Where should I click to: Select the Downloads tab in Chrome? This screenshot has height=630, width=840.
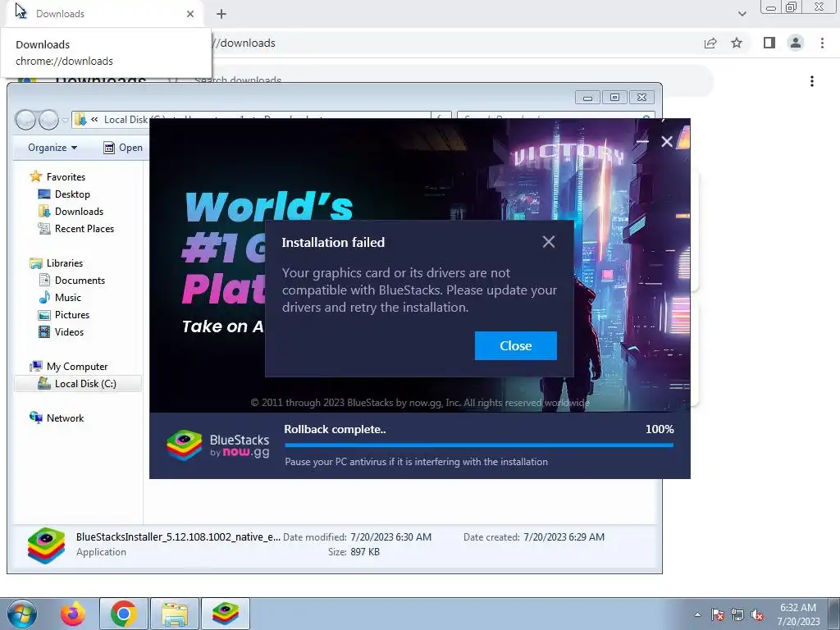(104, 14)
